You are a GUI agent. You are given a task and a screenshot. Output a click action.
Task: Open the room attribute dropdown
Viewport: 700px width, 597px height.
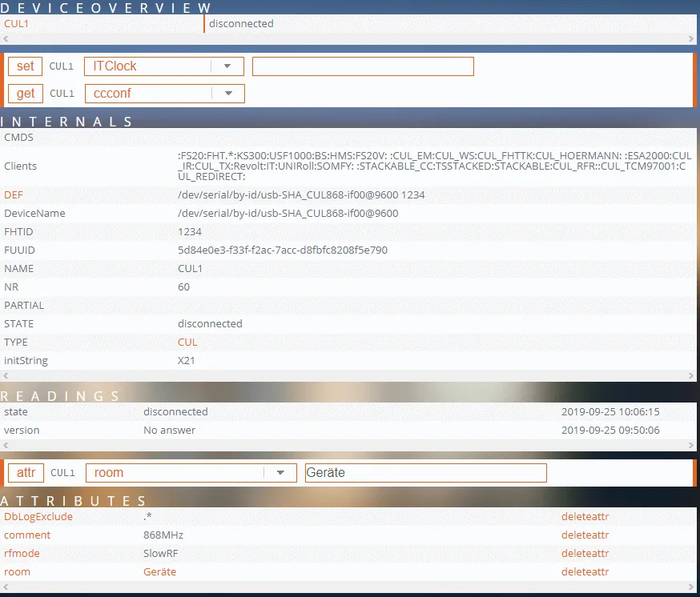click(x=191, y=472)
